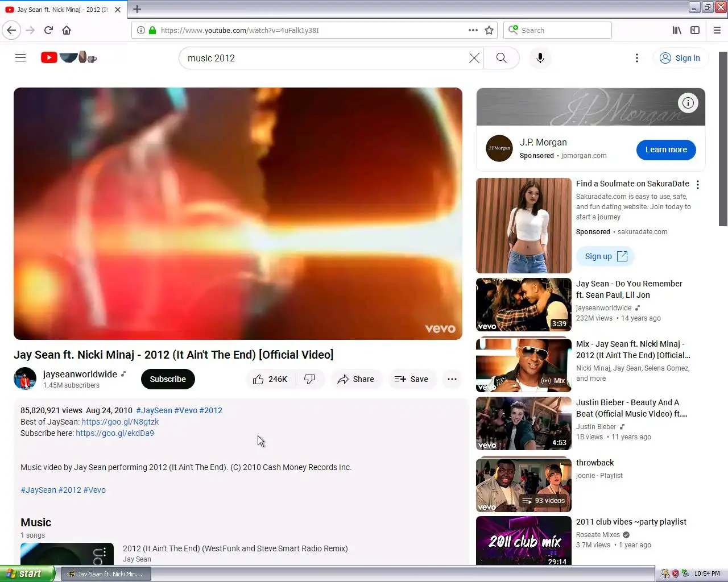728x582 pixels.
Task: Start voice search with the microphone icon
Action: pos(540,58)
